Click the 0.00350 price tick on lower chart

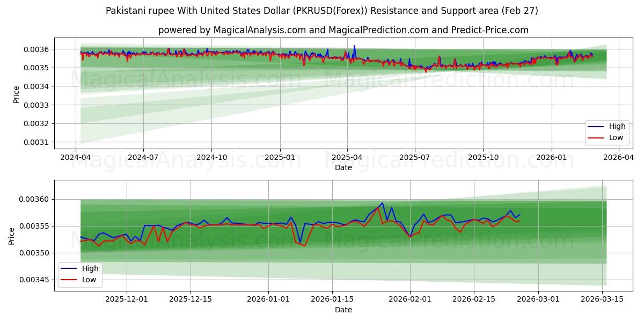tap(34, 253)
